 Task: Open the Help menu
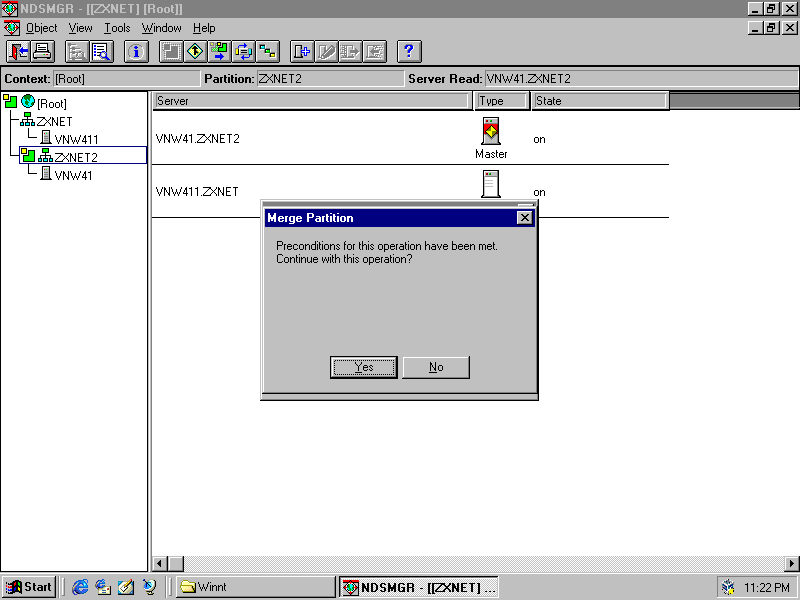204,28
